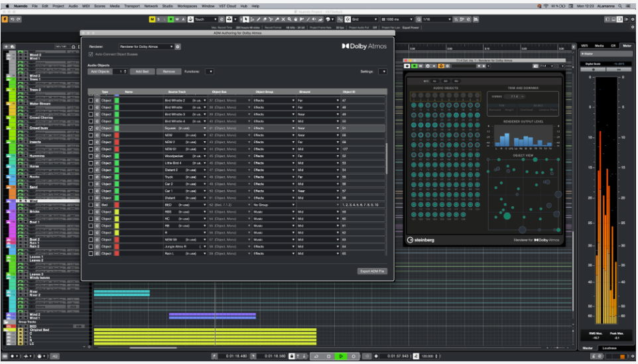The image size is (638, 364).
Task: Uncheck the Squeek row checkbox
Action: tap(91, 128)
